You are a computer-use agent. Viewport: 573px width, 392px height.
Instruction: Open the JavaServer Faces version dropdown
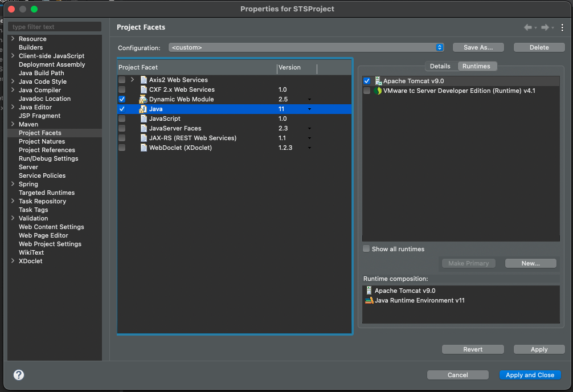(x=309, y=128)
